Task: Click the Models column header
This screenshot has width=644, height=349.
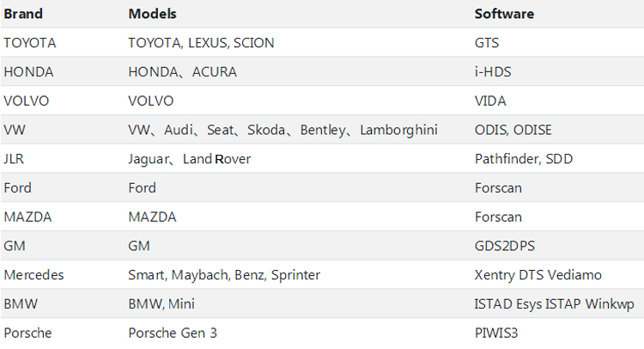Action: [x=152, y=14]
